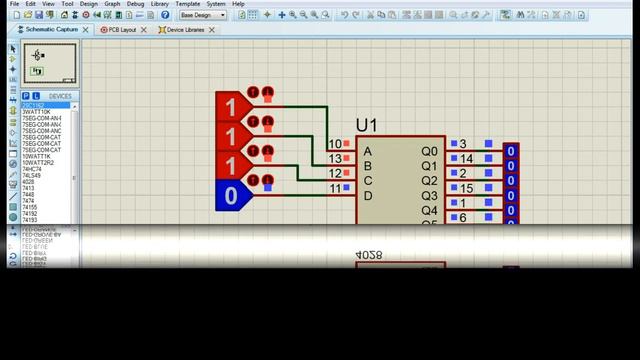Select 74HC74 in the devices list
The width and height of the screenshot is (640, 360).
pyautogui.click(x=32, y=169)
